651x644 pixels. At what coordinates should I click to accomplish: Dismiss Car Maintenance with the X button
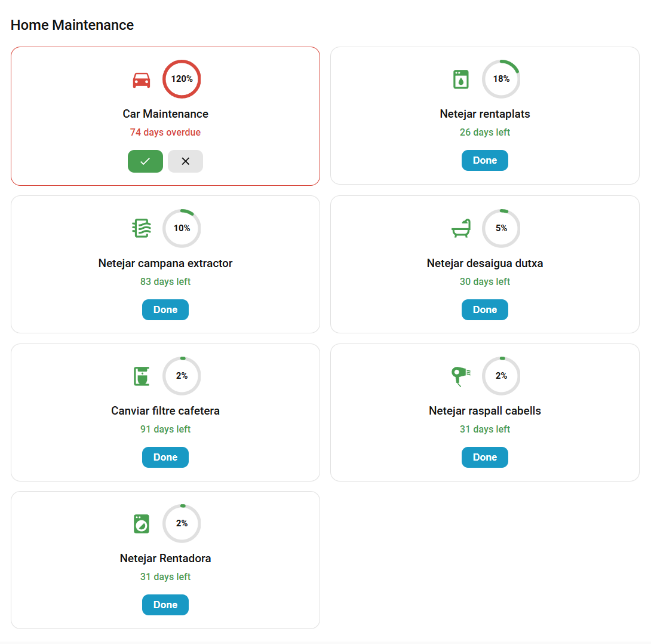click(185, 161)
